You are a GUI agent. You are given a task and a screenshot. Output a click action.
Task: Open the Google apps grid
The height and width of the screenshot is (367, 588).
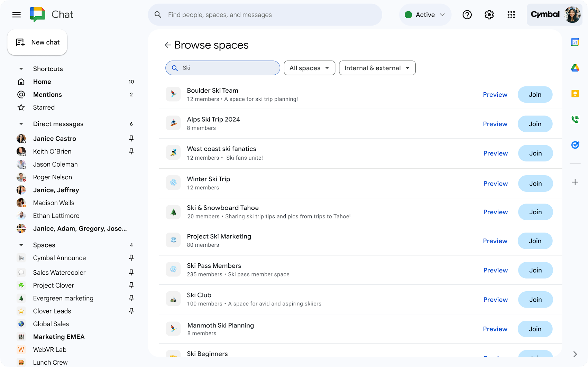click(x=511, y=15)
